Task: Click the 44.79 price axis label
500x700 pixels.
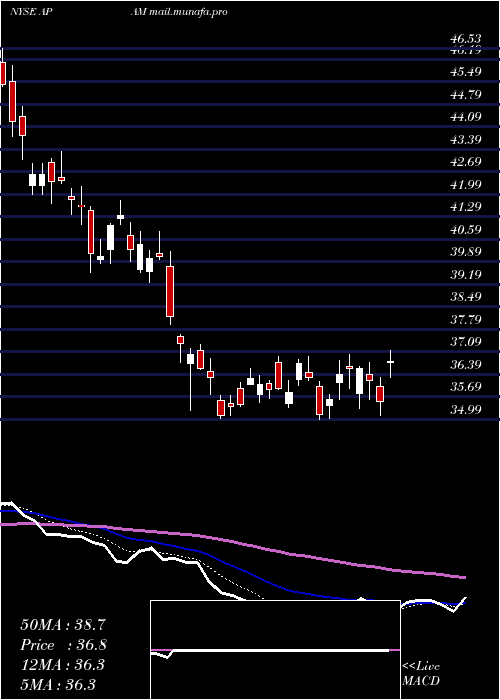Action: click(465, 94)
